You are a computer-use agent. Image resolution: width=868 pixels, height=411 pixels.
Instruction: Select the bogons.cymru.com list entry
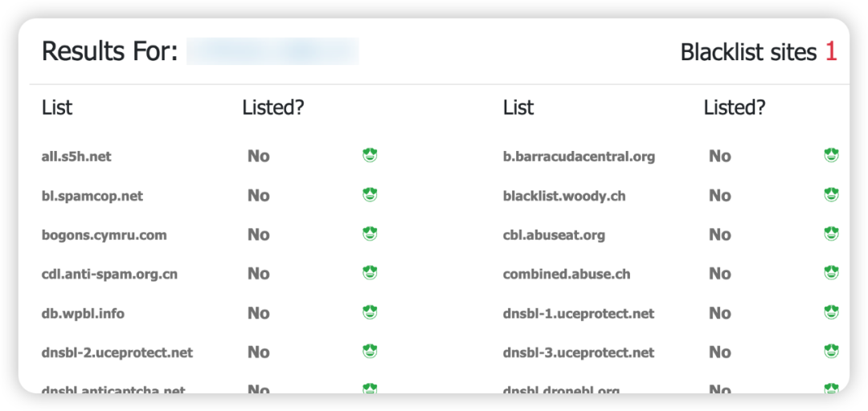104,235
